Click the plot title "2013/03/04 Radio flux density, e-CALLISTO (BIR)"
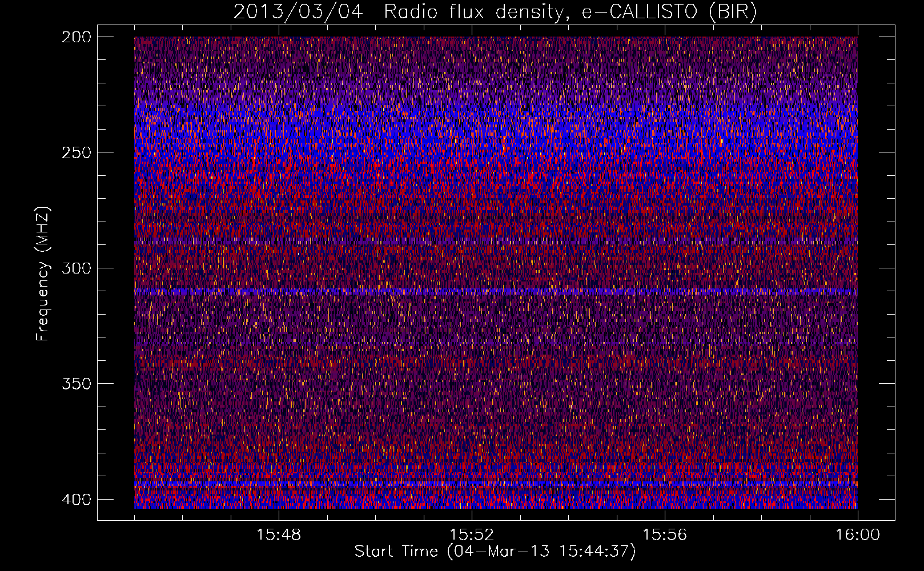Screen dimensions: 924x571 coord(495,12)
